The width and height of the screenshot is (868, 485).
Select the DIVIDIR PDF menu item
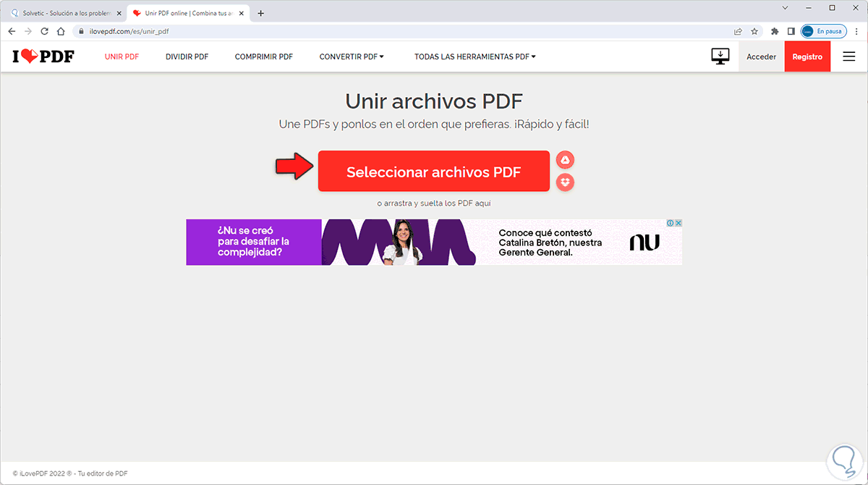pyautogui.click(x=187, y=56)
